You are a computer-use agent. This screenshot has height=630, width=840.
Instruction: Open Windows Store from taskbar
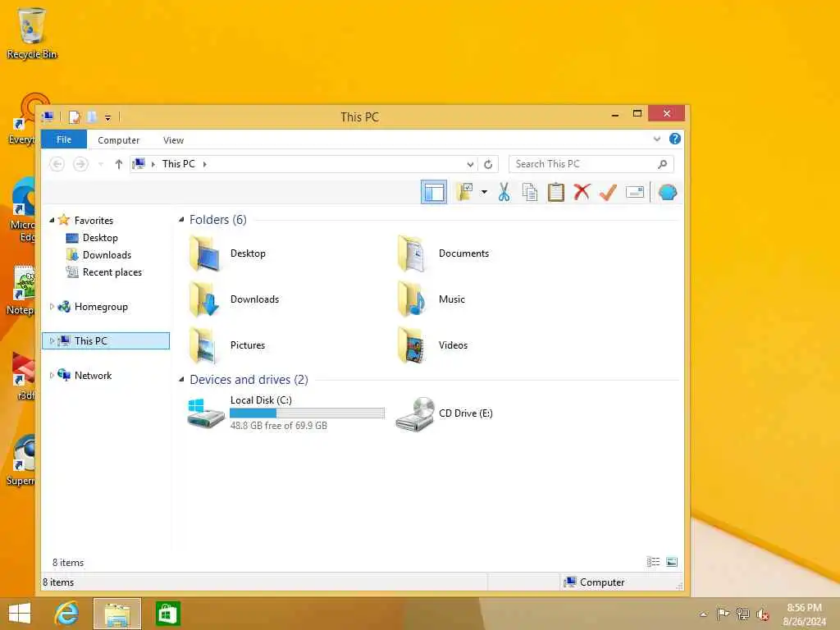coord(167,614)
